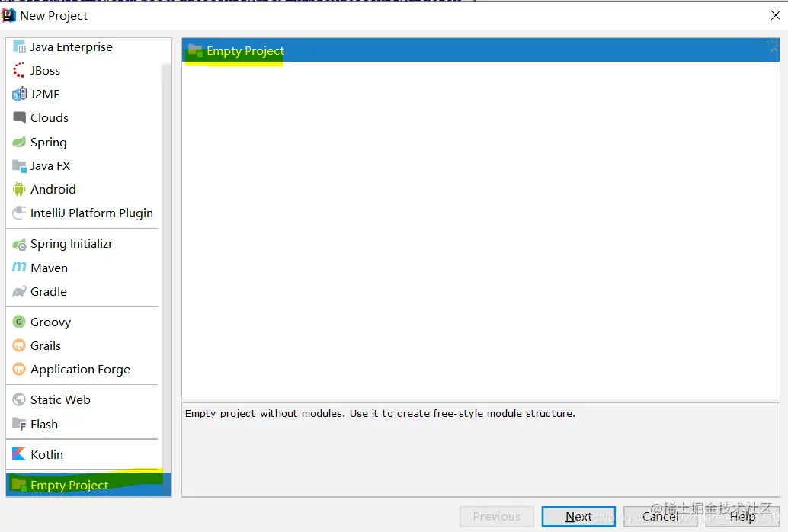Select Android project type

(84, 190)
